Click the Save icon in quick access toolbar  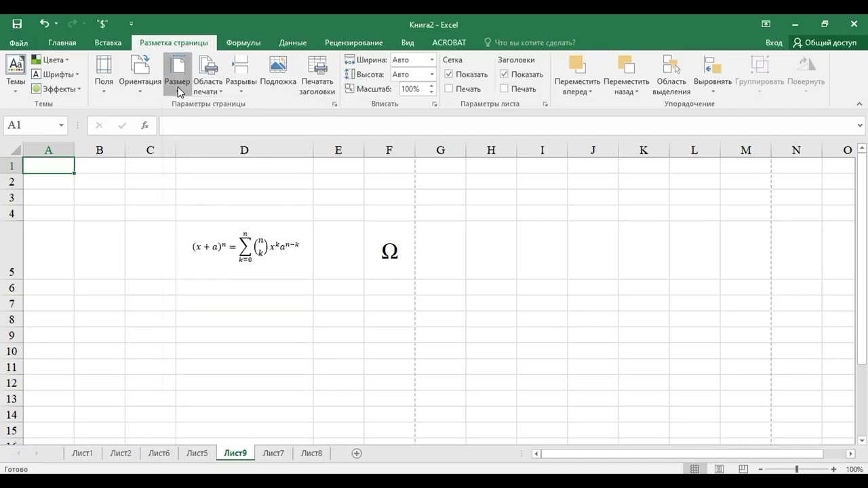(17, 24)
